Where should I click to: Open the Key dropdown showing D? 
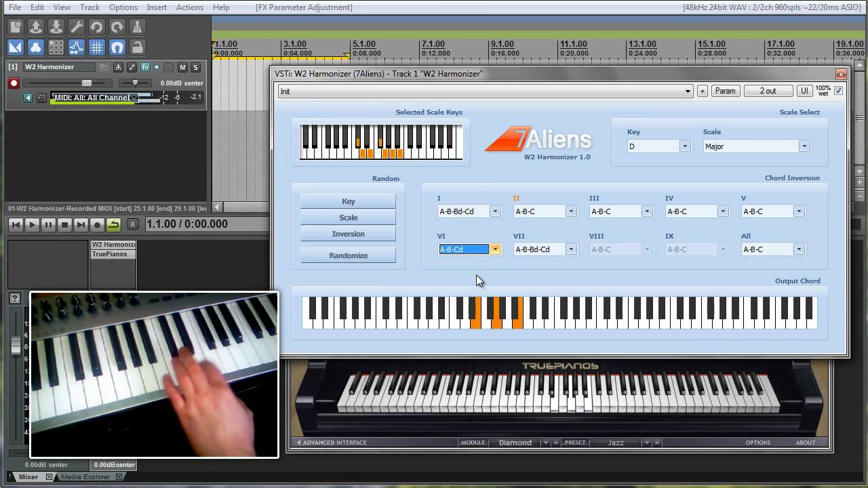658,146
